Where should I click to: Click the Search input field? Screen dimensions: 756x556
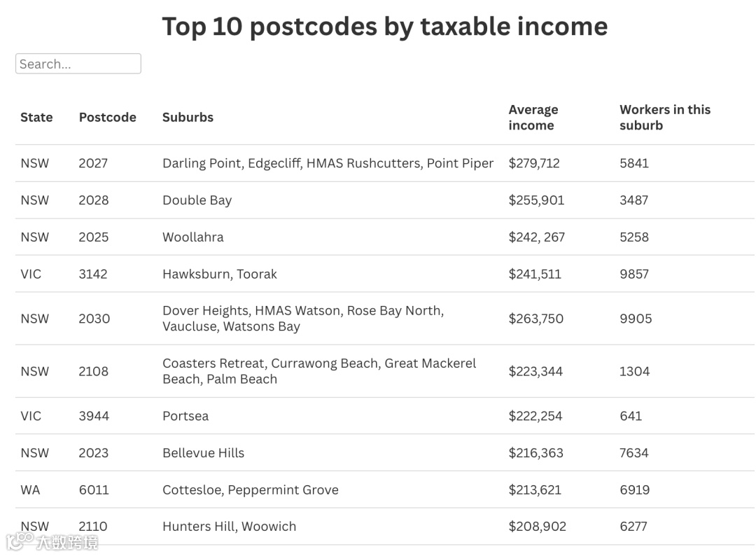[x=78, y=64]
